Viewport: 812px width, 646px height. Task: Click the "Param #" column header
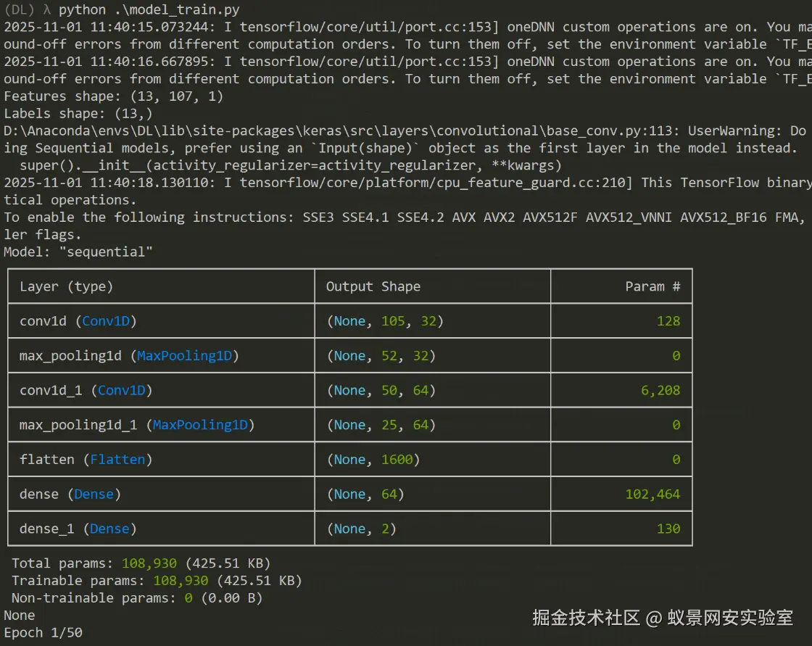tap(652, 286)
